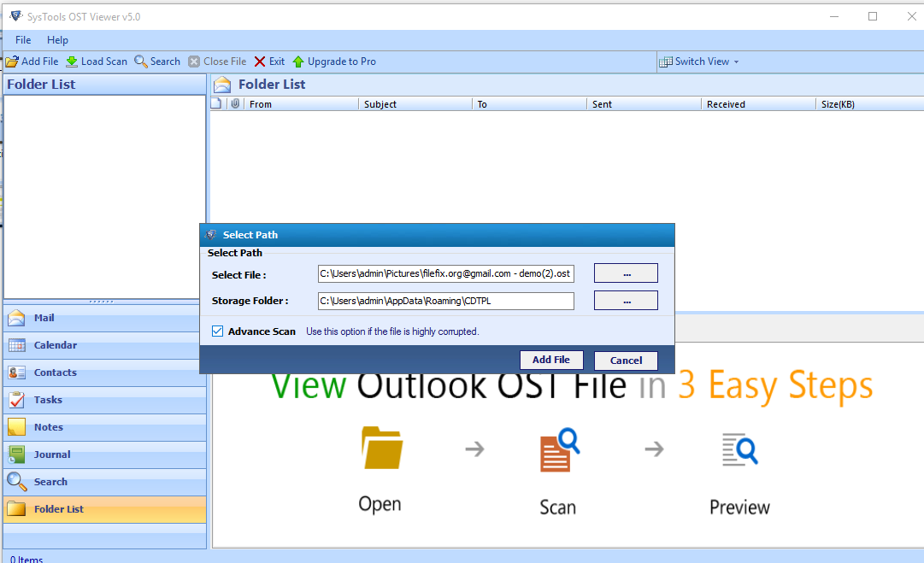The image size is (924, 563).
Task: Select the Calendar navigation tab
Action: pyautogui.click(x=105, y=345)
